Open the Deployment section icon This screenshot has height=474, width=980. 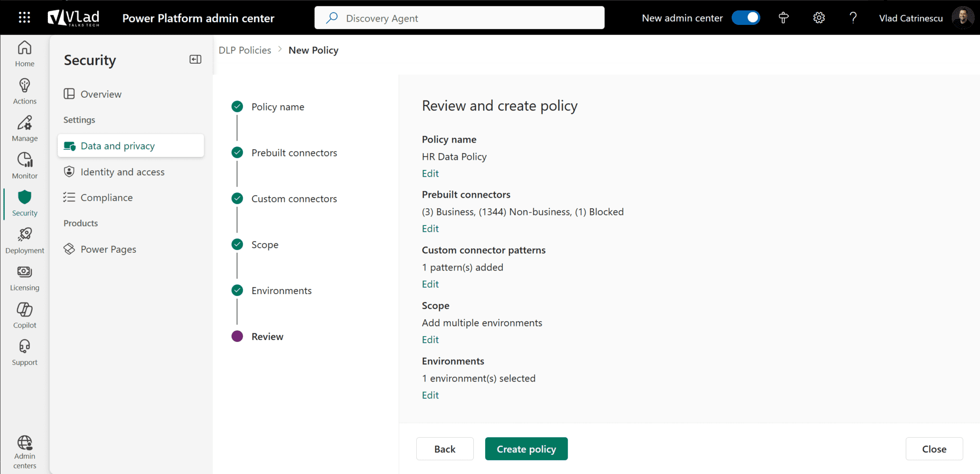24,239
